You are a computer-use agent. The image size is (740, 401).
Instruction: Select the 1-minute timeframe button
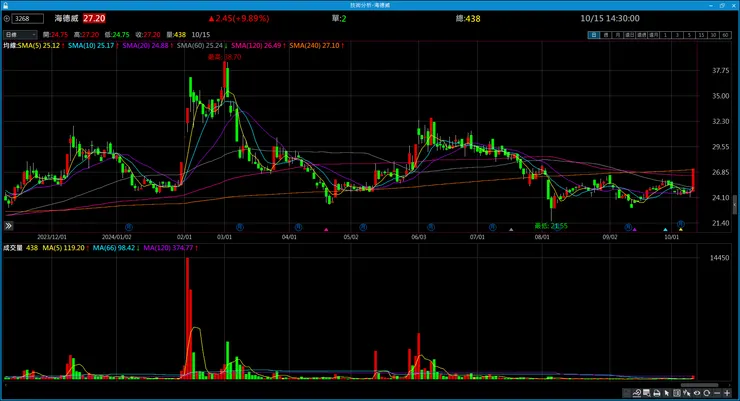click(x=665, y=35)
